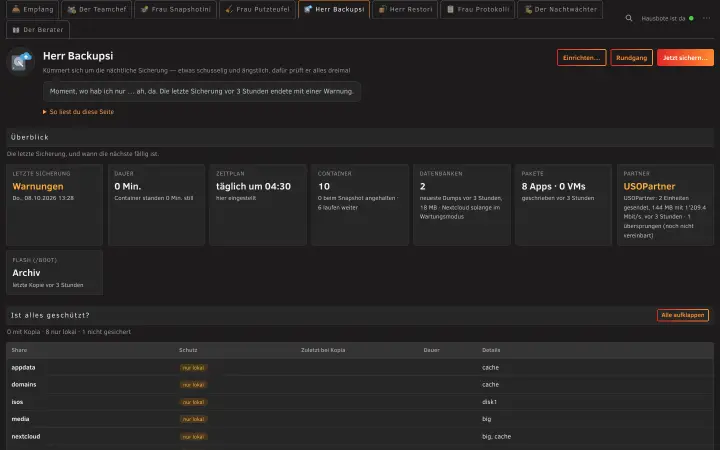Click the 'Zuletzt bei Kopia' column header
The width and height of the screenshot is (720, 450).
pyautogui.click(x=323, y=350)
